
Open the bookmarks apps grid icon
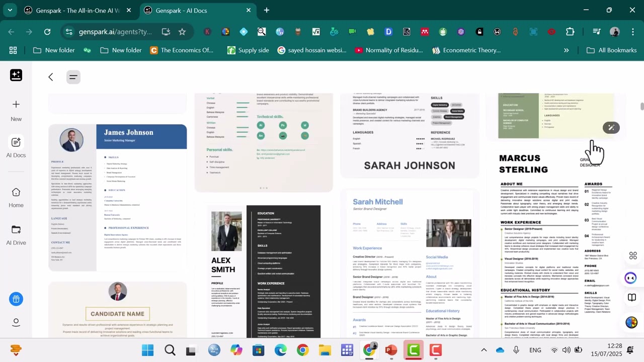pos(13,50)
